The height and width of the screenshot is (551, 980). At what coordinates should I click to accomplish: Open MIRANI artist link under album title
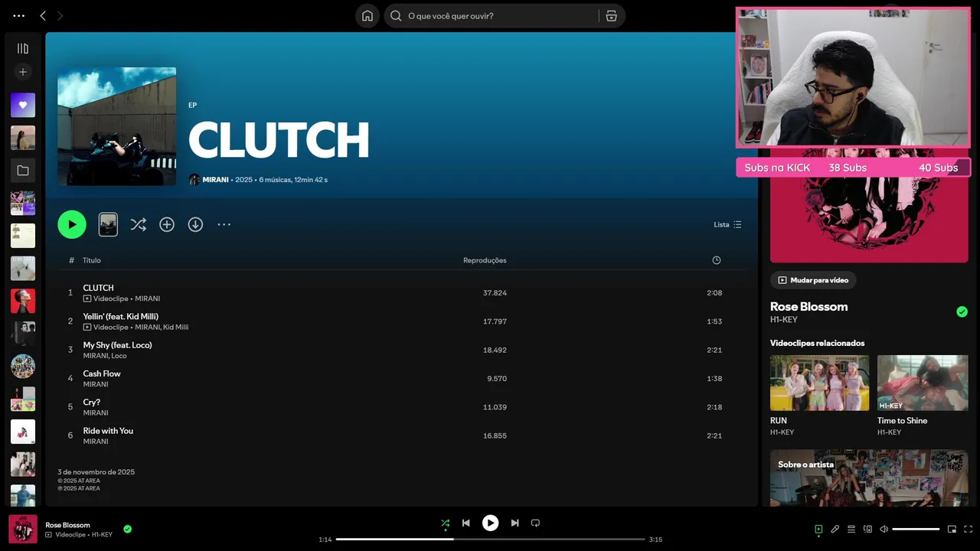[215, 180]
